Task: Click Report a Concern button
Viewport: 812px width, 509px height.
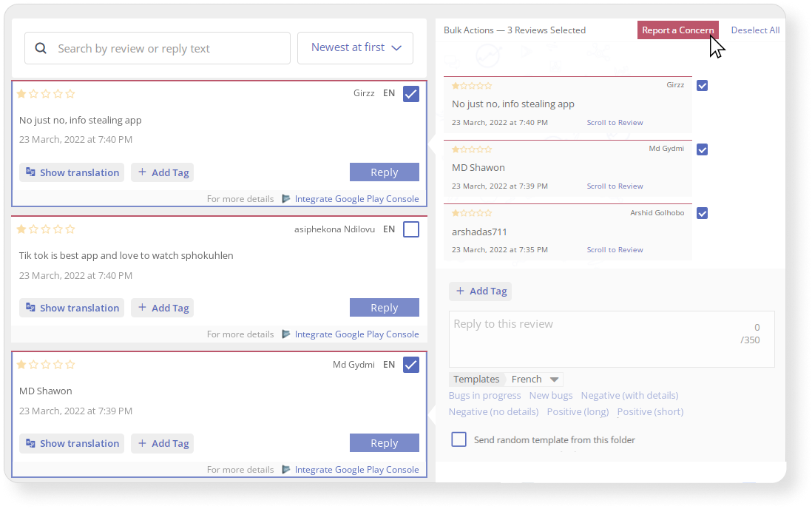Action: click(x=678, y=30)
